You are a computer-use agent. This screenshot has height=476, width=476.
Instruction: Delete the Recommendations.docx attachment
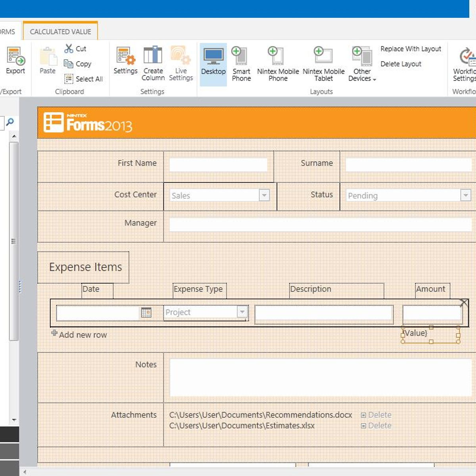coord(376,415)
